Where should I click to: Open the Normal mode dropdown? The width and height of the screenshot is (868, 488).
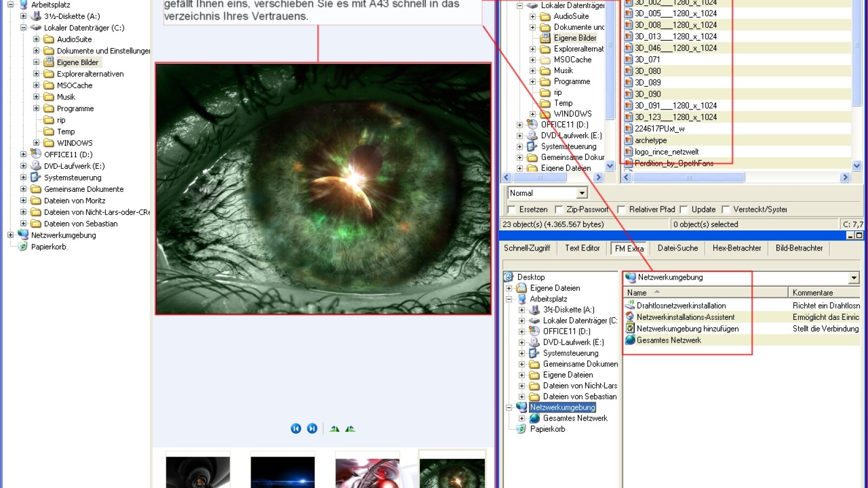(582, 193)
